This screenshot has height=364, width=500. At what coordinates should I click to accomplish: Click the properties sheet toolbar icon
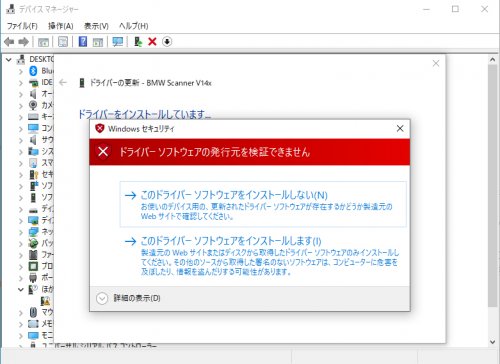(63, 42)
